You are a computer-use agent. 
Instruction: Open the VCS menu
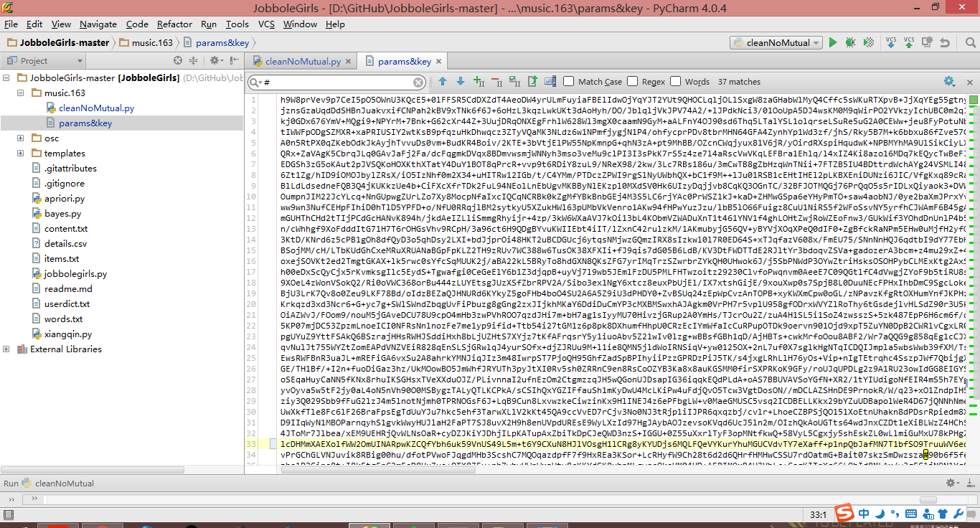point(266,24)
